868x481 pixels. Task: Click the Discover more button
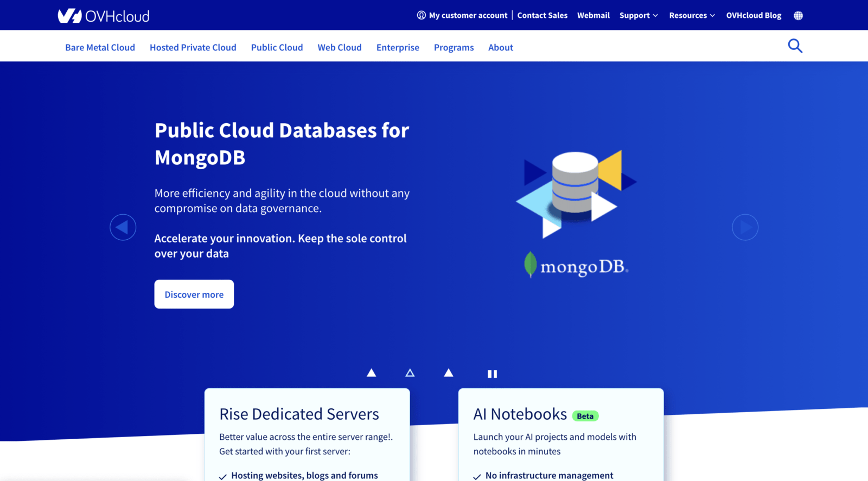coord(194,294)
